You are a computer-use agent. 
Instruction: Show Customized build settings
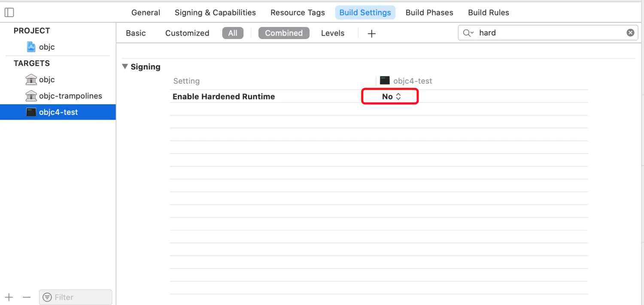pos(187,33)
